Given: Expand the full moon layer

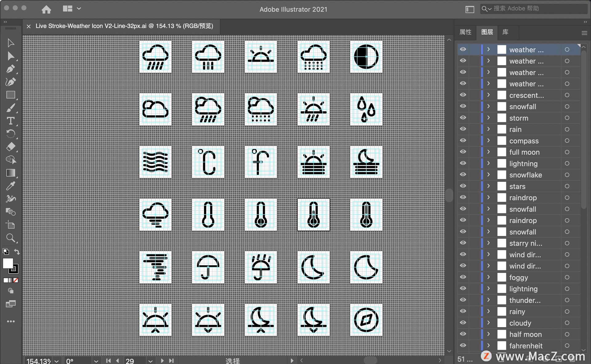Looking at the screenshot, I should point(488,152).
